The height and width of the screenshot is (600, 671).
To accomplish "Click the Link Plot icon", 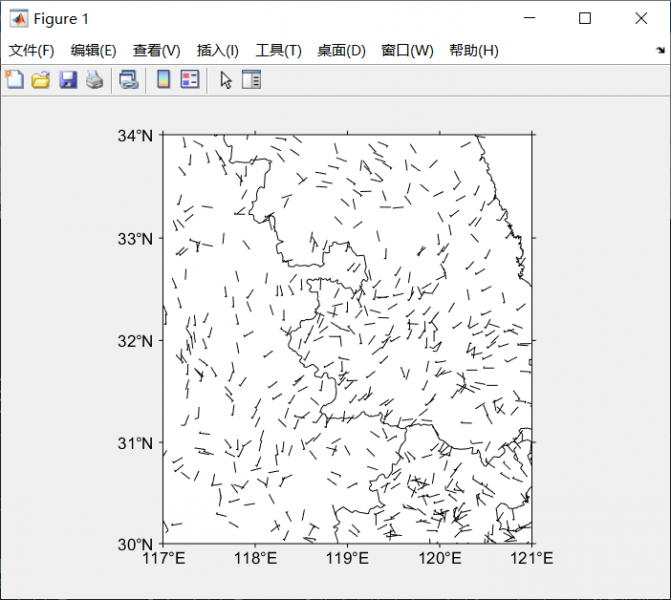I will click(x=129, y=80).
